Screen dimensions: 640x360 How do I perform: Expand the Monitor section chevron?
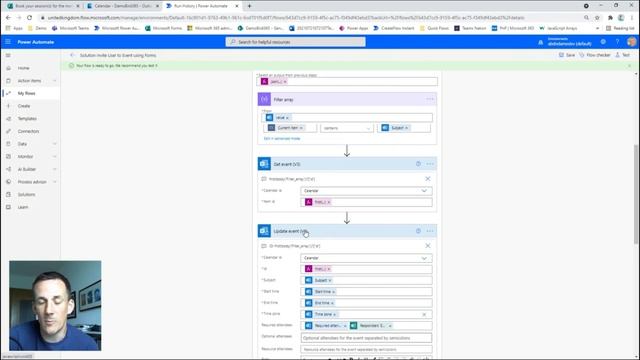pyautogui.click(x=55, y=157)
